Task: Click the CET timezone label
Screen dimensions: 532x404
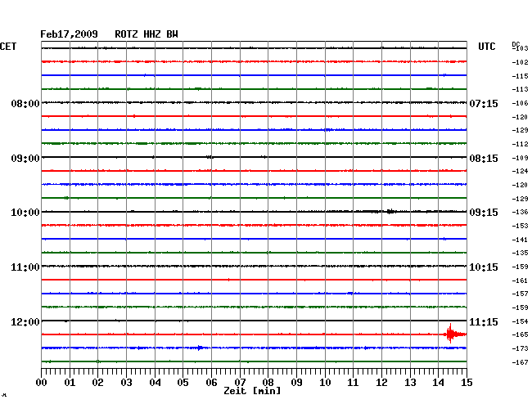Action: (8, 47)
